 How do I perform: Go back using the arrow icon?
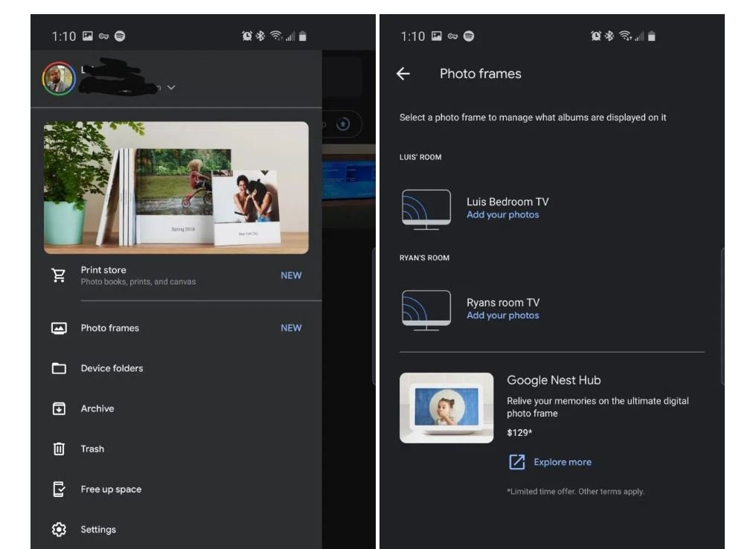point(403,74)
